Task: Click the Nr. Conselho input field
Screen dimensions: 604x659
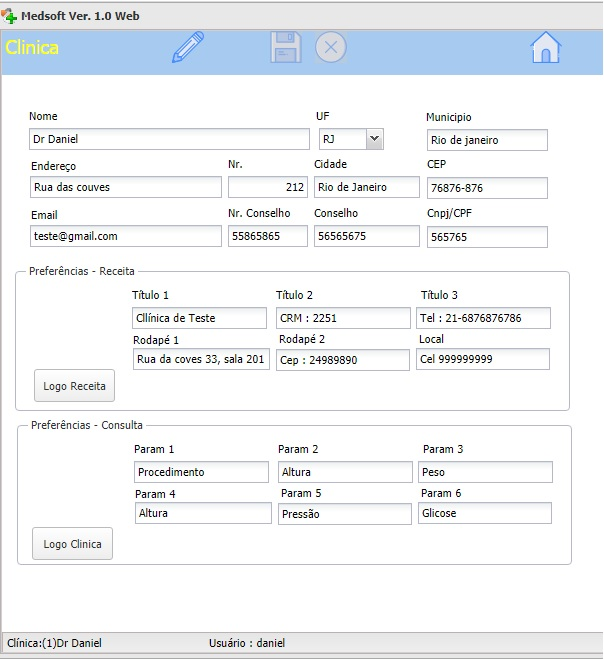Action: click(268, 236)
